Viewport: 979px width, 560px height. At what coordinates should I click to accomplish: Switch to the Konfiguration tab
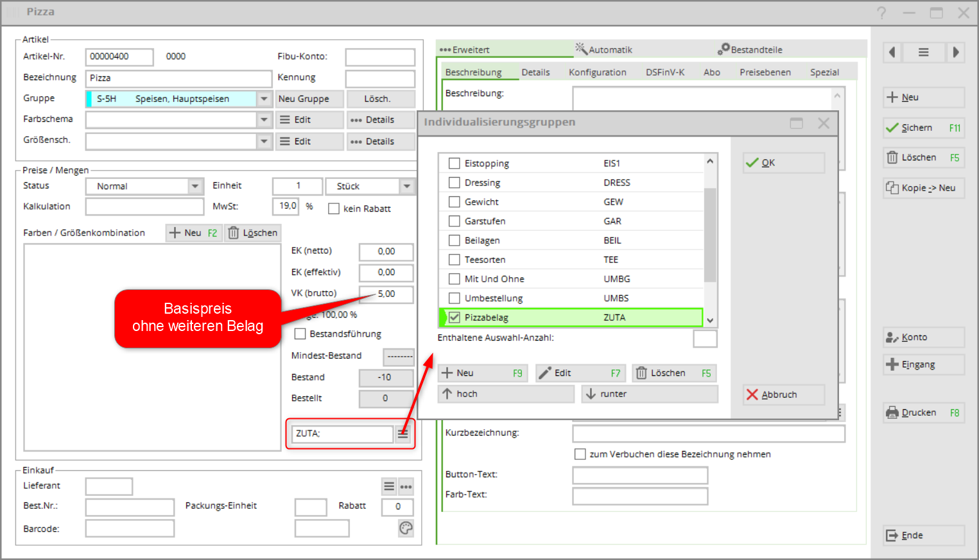[597, 72]
